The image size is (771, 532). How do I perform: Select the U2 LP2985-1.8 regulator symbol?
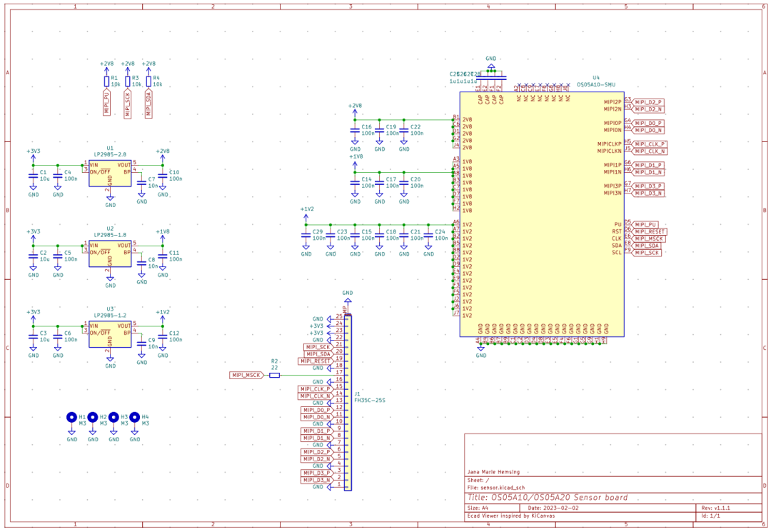[110, 254]
